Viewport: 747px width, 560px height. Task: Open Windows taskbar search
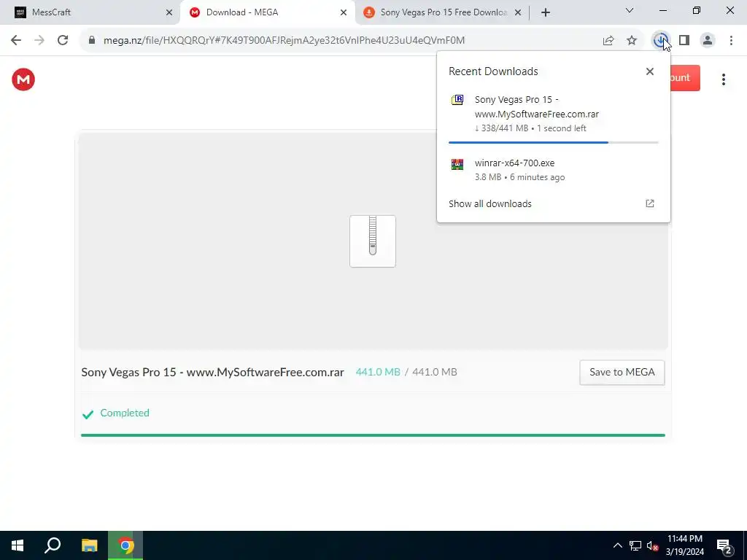tap(53, 545)
